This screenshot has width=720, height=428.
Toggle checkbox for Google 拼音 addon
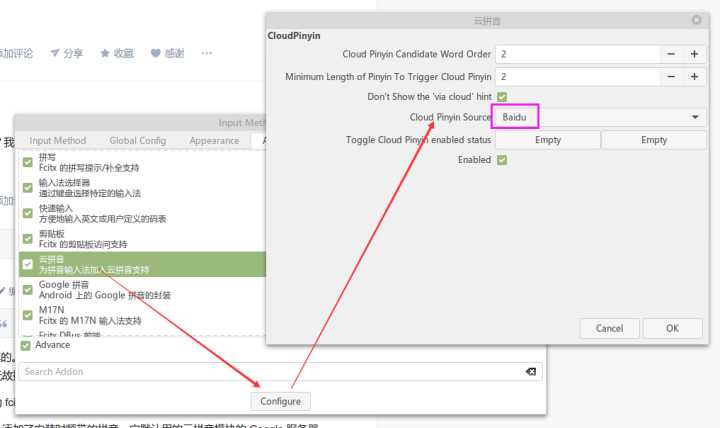click(x=28, y=290)
